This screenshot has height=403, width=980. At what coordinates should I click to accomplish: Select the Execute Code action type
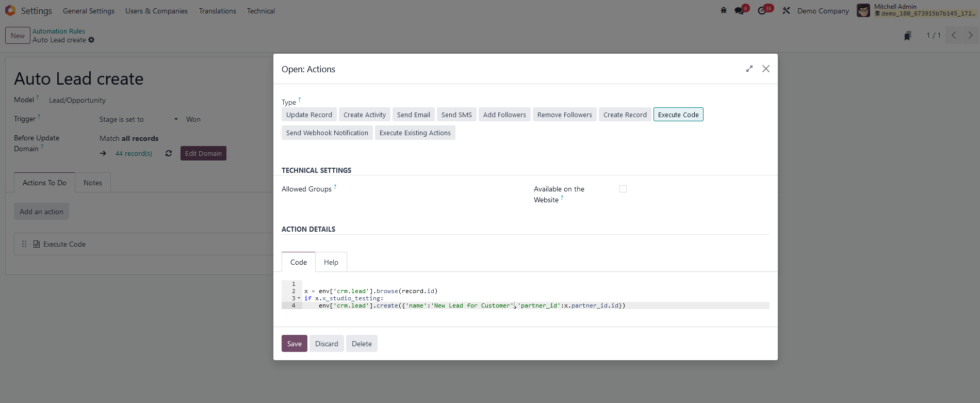(x=678, y=115)
